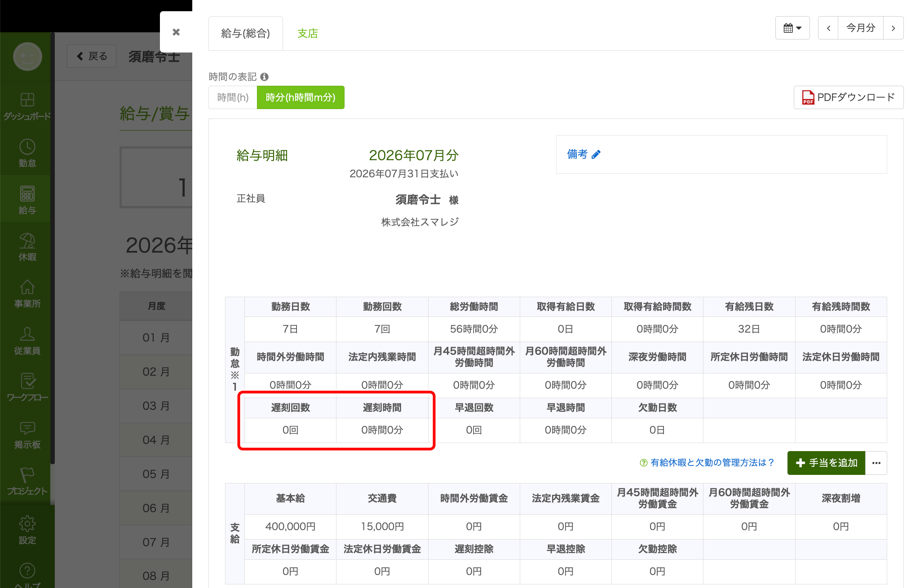Show time notation info icon tooltip
The width and height of the screenshot is (920, 588).
pyautogui.click(x=265, y=77)
